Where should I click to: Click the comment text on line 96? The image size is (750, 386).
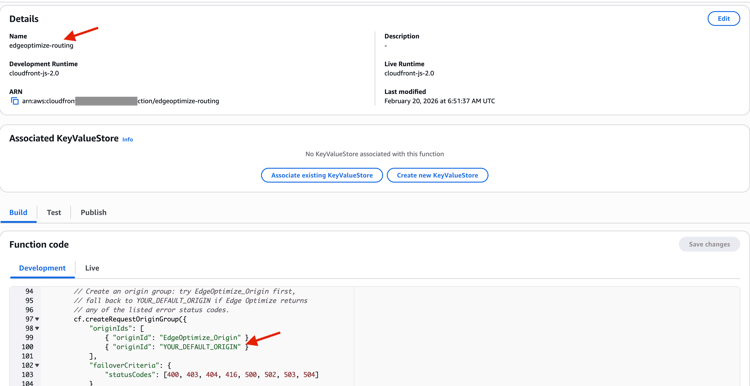(152, 309)
